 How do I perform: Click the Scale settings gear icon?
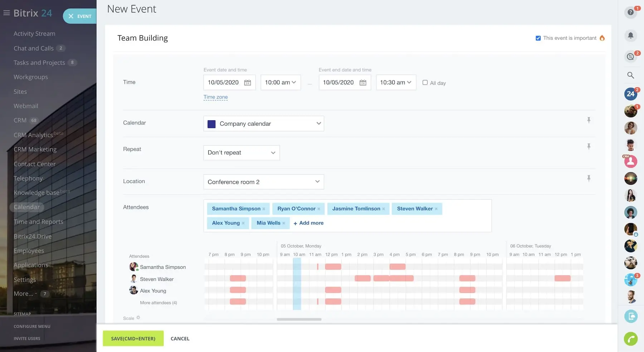click(138, 318)
